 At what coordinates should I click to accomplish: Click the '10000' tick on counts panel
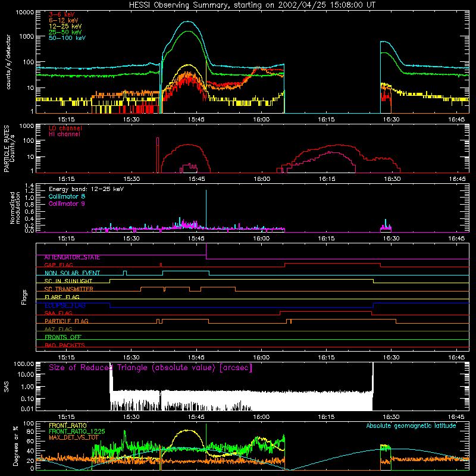(25, 12)
